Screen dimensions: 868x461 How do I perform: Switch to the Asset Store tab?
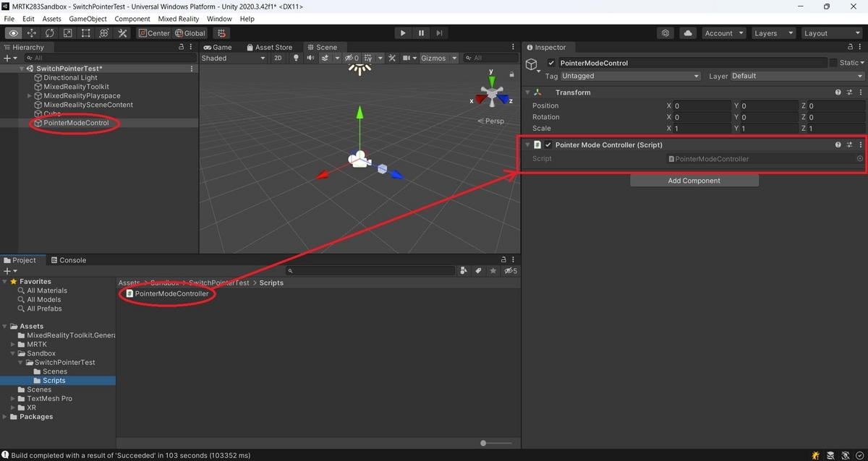click(270, 47)
